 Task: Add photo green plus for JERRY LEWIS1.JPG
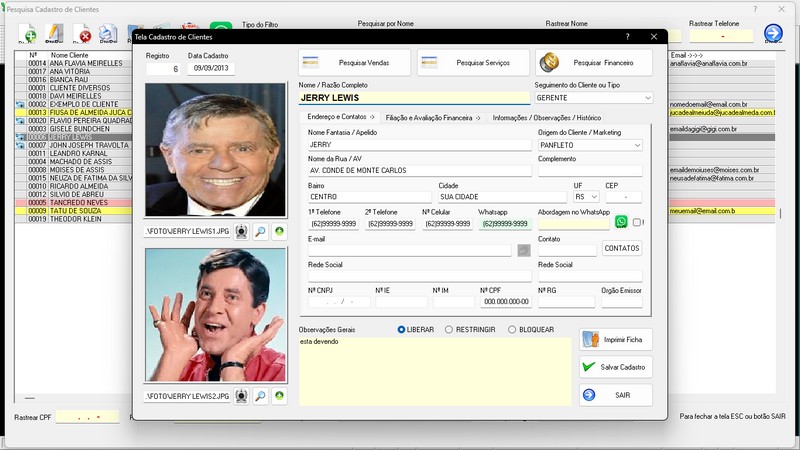pos(279,232)
